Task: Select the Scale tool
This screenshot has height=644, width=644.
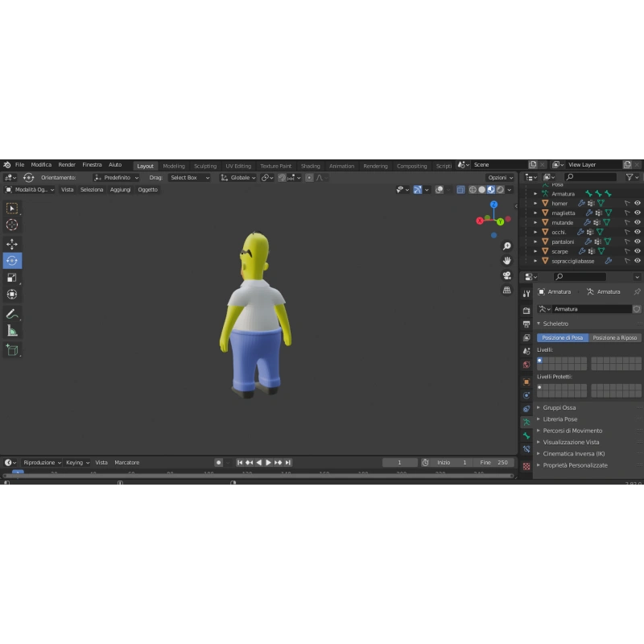Action: coord(12,278)
